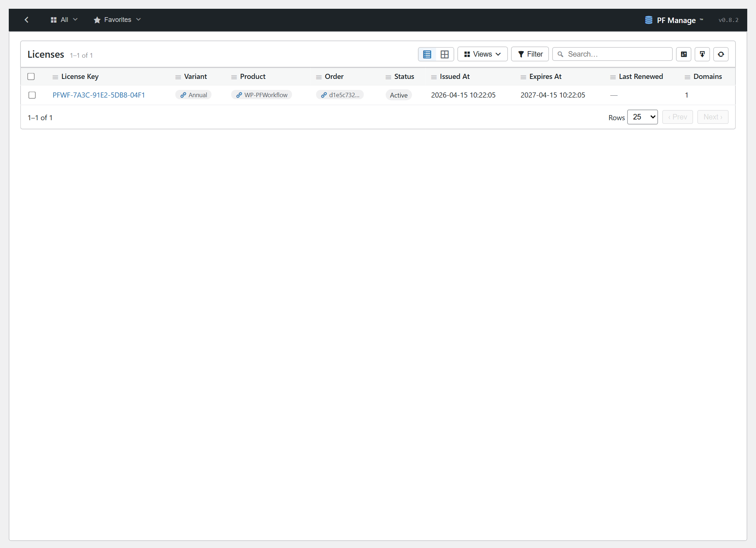The height and width of the screenshot is (548, 756).
Task: Open license PFWF-7A3C-91E2-5DB8-04F1
Action: pyautogui.click(x=99, y=95)
